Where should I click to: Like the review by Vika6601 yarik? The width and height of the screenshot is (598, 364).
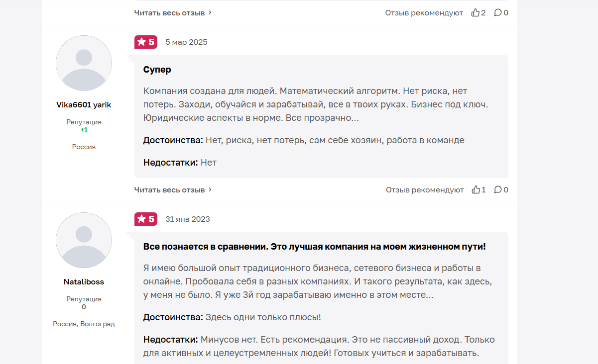pos(479,189)
